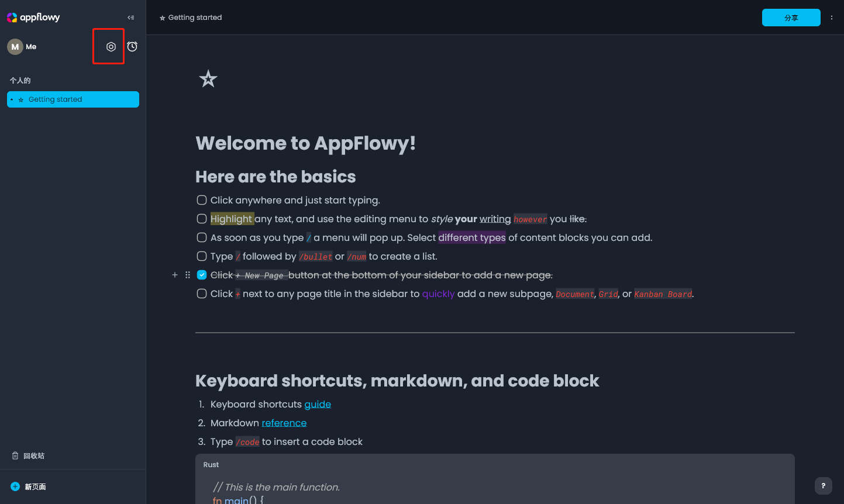This screenshot has width=844, height=504.
Task: Click the 分享 share button
Action: (x=791, y=18)
